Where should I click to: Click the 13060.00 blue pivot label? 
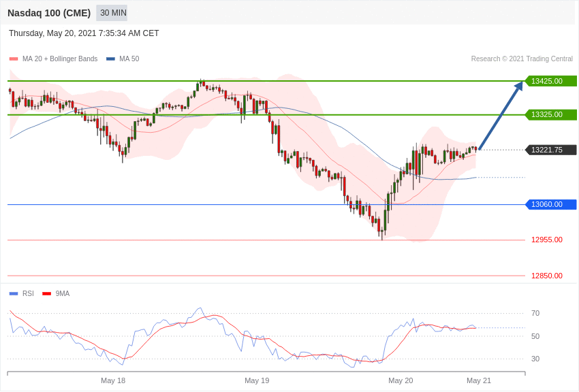pos(550,204)
